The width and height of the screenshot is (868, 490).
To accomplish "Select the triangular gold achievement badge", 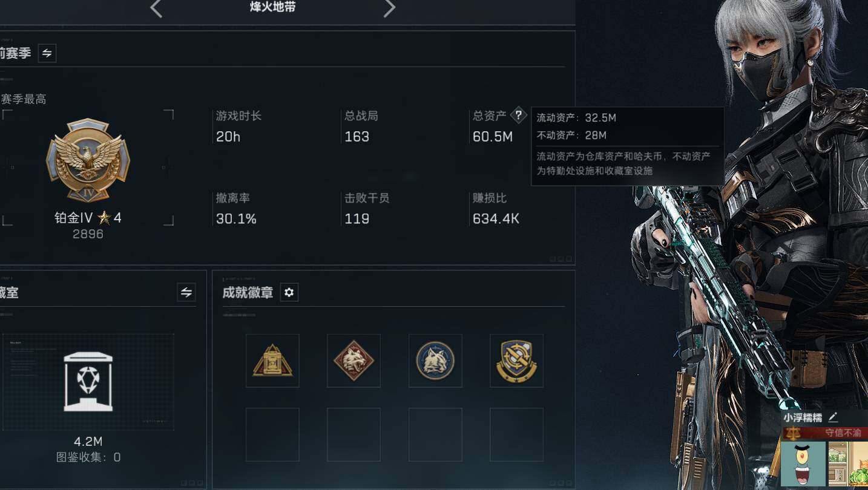I will click(x=272, y=361).
